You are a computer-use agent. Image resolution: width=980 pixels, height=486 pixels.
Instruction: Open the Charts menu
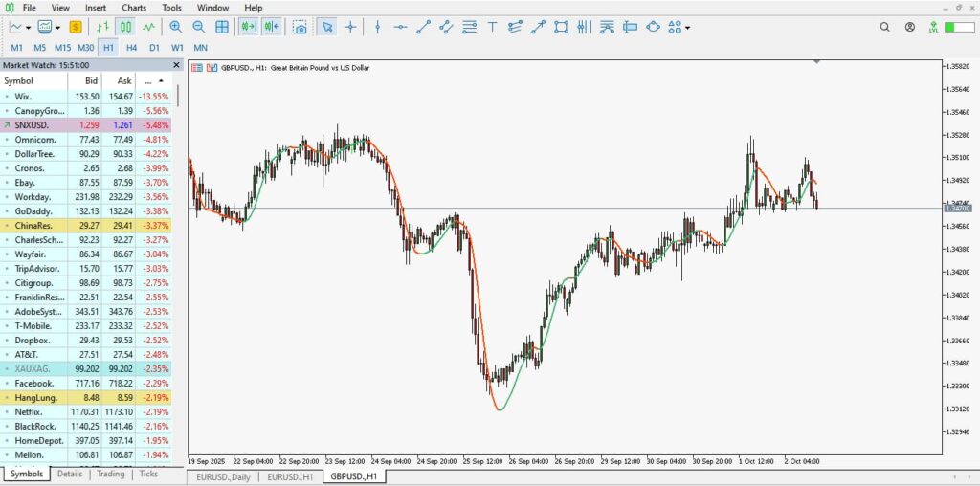[x=134, y=8]
